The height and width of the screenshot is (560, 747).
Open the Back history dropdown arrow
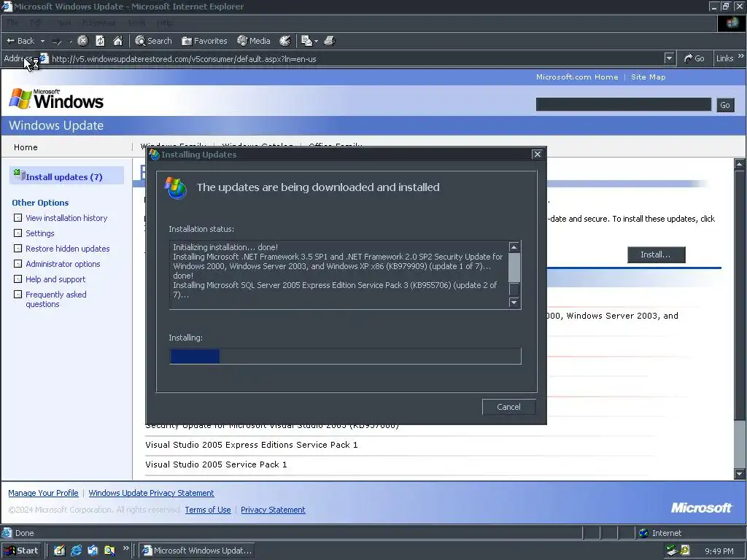point(42,42)
